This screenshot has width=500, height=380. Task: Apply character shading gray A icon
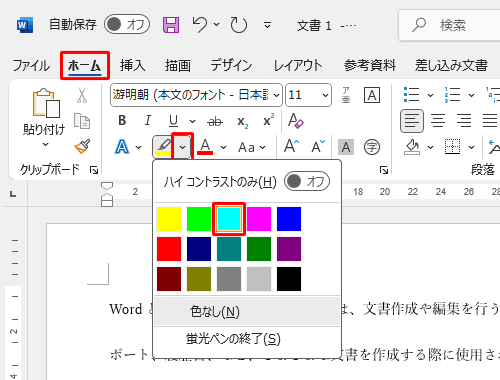346,147
